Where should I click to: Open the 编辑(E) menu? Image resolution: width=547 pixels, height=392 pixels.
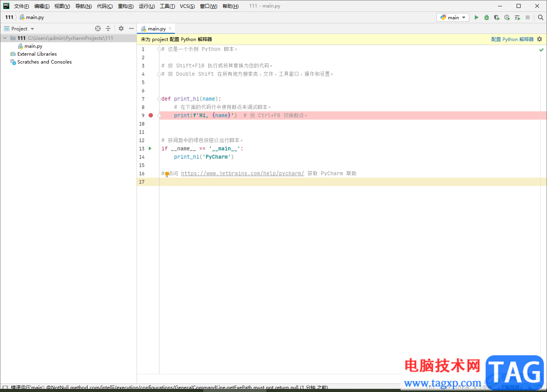[x=42, y=6]
